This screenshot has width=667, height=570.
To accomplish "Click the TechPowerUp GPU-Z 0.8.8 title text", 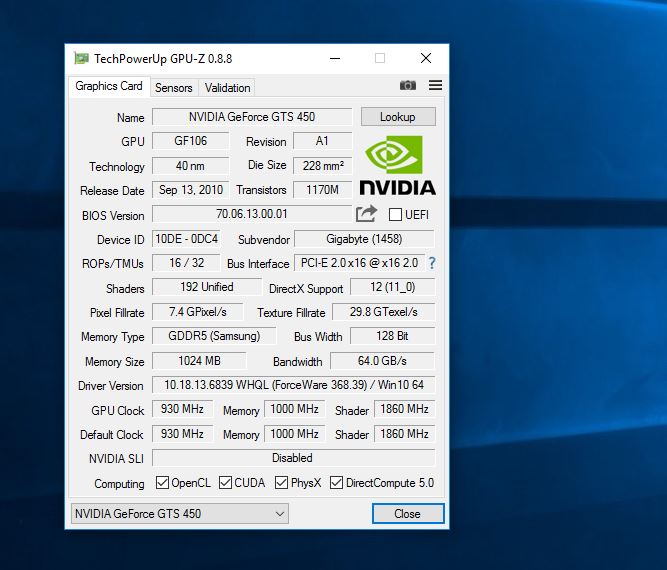I will point(163,58).
